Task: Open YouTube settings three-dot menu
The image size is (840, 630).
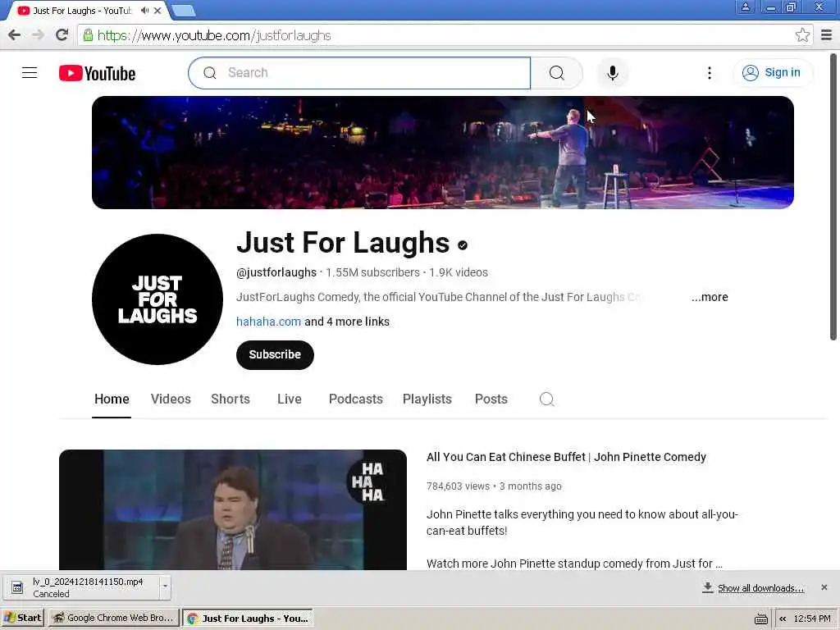Action: [x=710, y=73]
